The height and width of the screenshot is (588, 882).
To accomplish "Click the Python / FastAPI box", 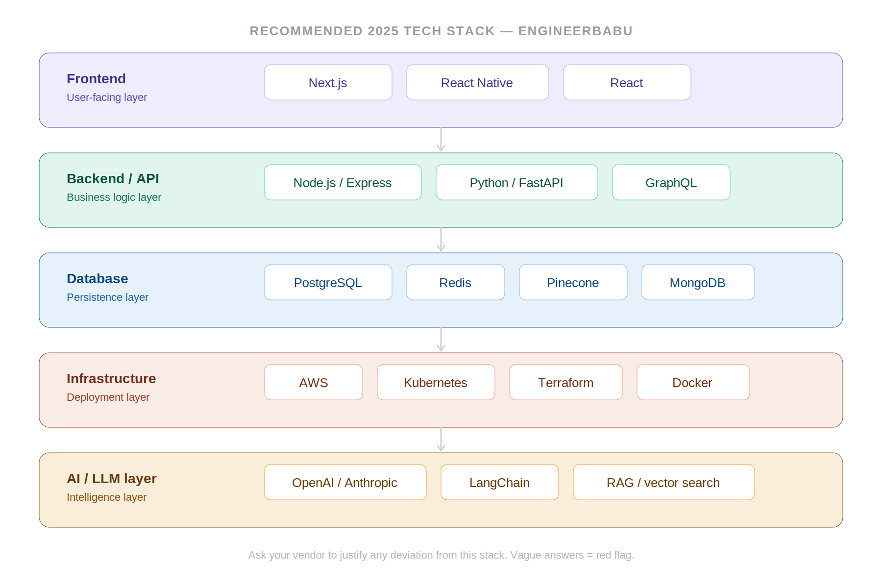I will click(517, 182).
